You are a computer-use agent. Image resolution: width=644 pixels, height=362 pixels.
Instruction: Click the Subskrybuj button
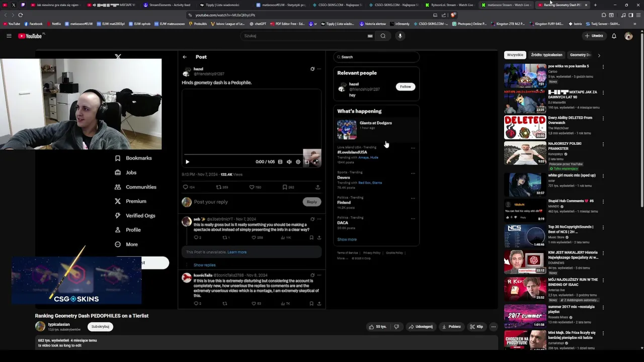coord(100,326)
